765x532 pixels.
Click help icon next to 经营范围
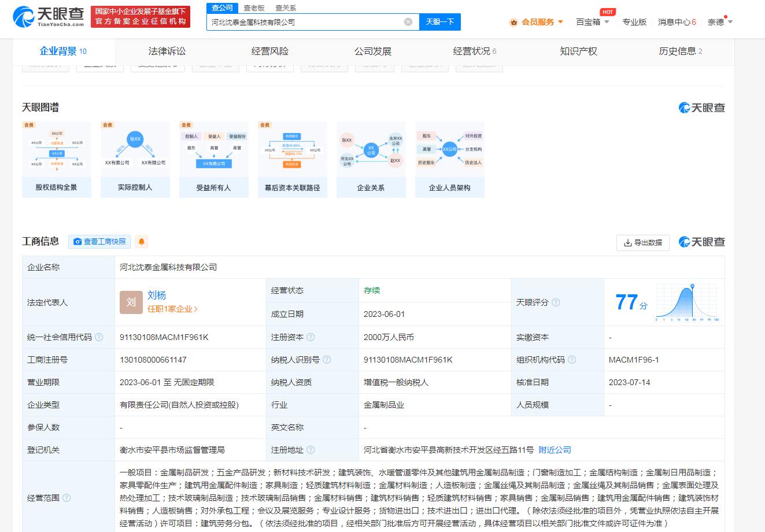66,498
